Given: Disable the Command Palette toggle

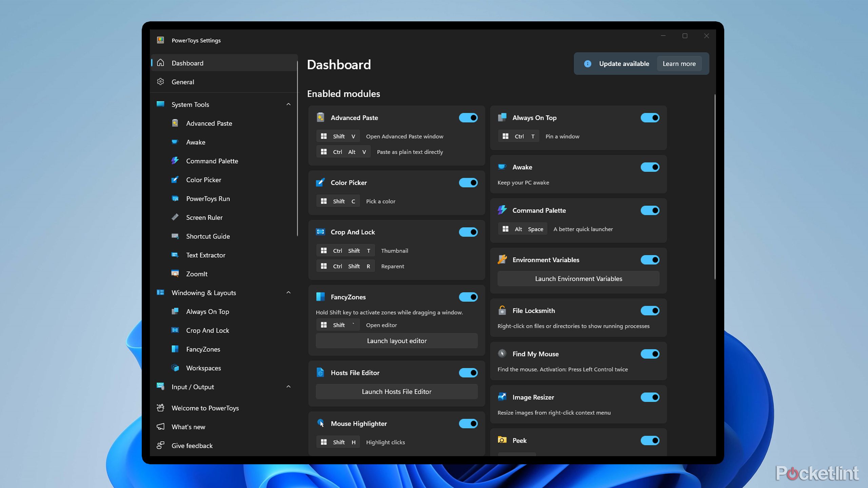Looking at the screenshot, I should tap(650, 210).
